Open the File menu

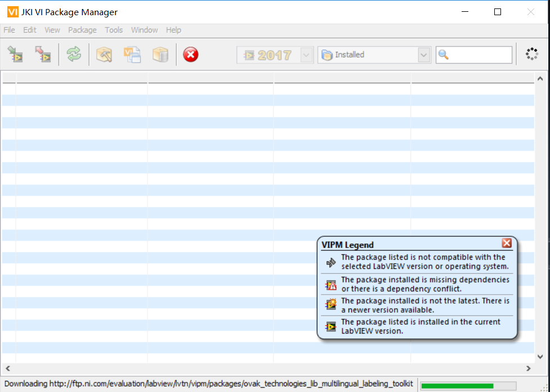click(9, 30)
